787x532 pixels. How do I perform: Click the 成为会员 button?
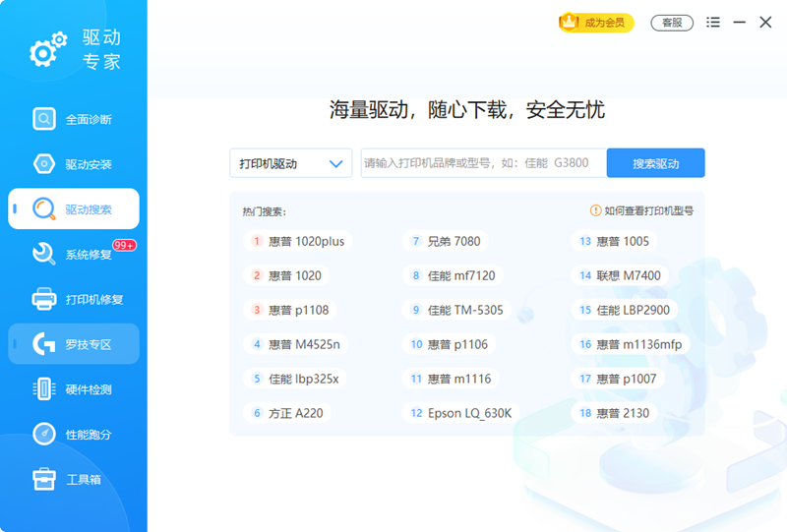[x=596, y=22]
